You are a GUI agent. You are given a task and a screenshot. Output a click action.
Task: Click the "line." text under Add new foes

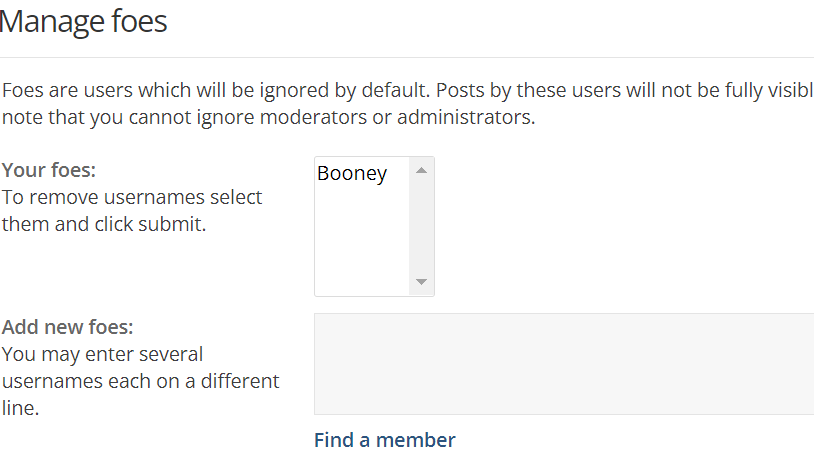click(x=20, y=408)
